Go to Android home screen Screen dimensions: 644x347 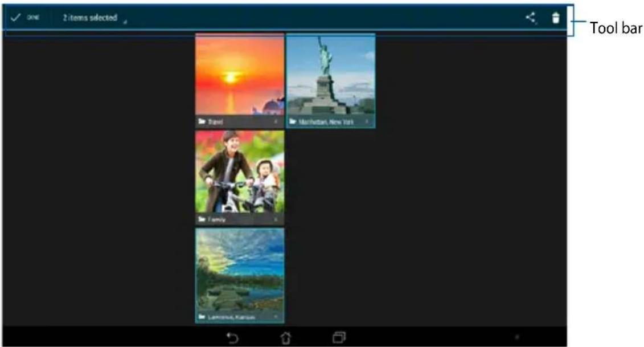tap(286, 337)
